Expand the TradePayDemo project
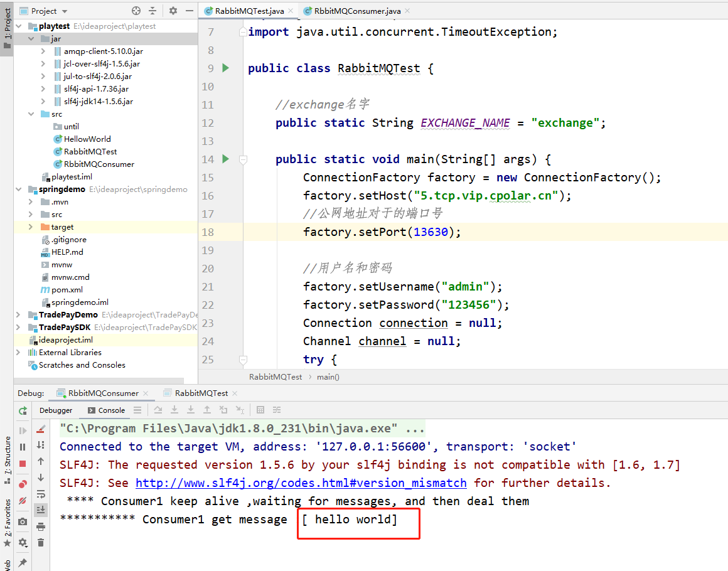Screen dimensions: 728x571 click(x=18, y=315)
